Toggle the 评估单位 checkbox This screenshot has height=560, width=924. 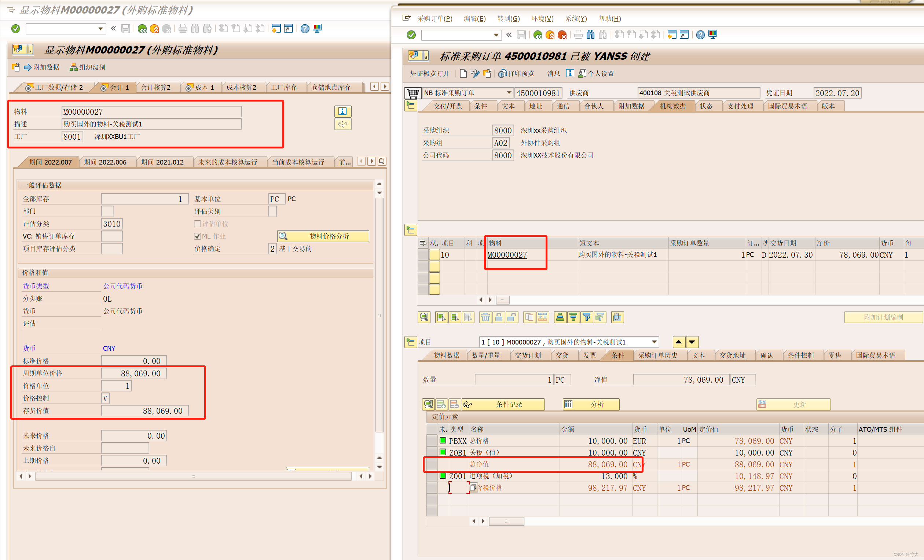[197, 224]
